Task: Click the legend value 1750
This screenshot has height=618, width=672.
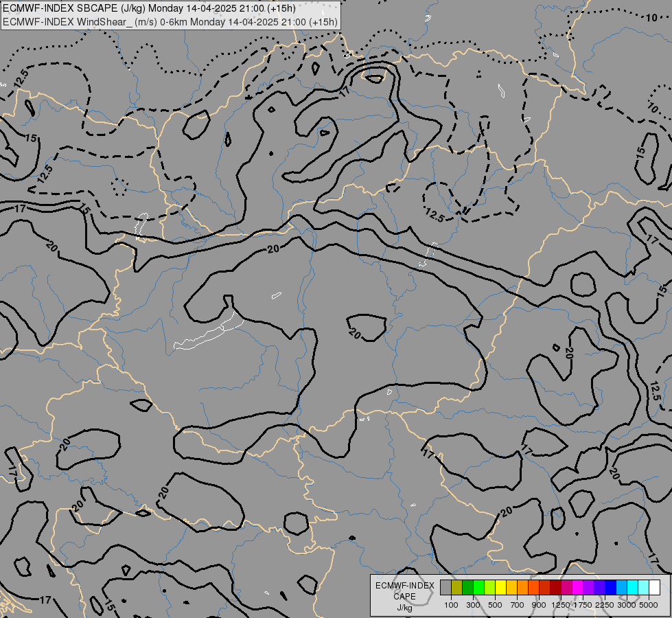Action: click(583, 605)
